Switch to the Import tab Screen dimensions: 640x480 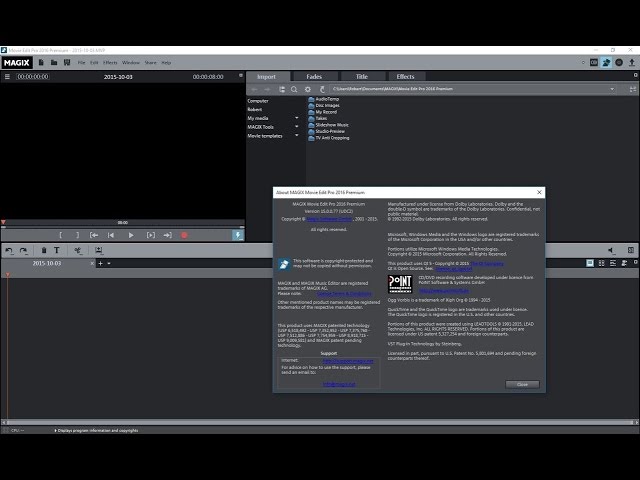tap(267, 76)
